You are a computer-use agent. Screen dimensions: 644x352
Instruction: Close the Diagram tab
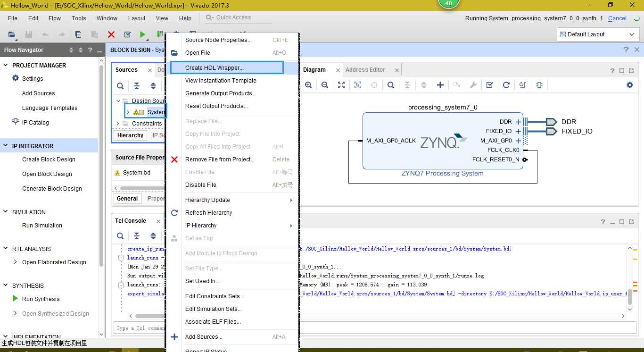click(338, 70)
